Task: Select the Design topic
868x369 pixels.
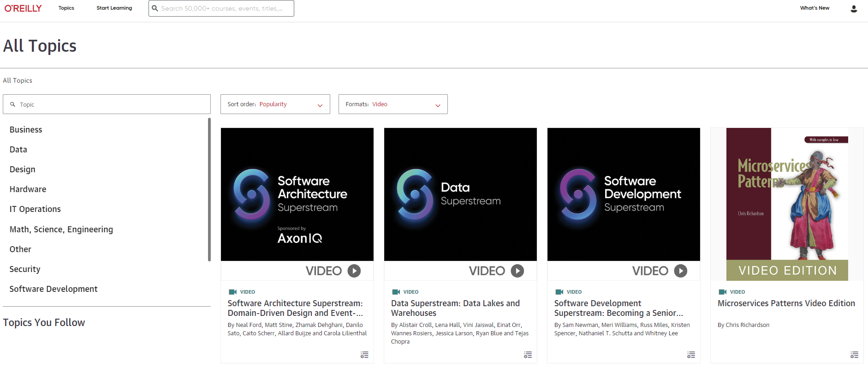Action: click(x=23, y=169)
